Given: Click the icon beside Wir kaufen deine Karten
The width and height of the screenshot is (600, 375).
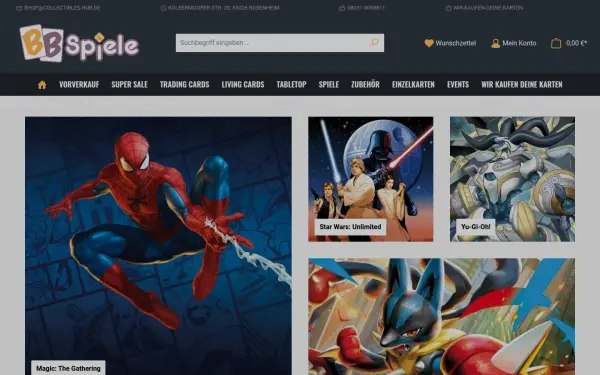Looking at the screenshot, I should [x=448, y=8].
